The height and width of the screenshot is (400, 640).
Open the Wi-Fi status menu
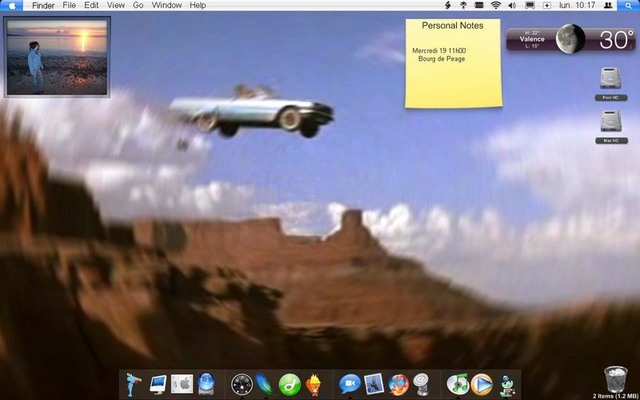496,5
